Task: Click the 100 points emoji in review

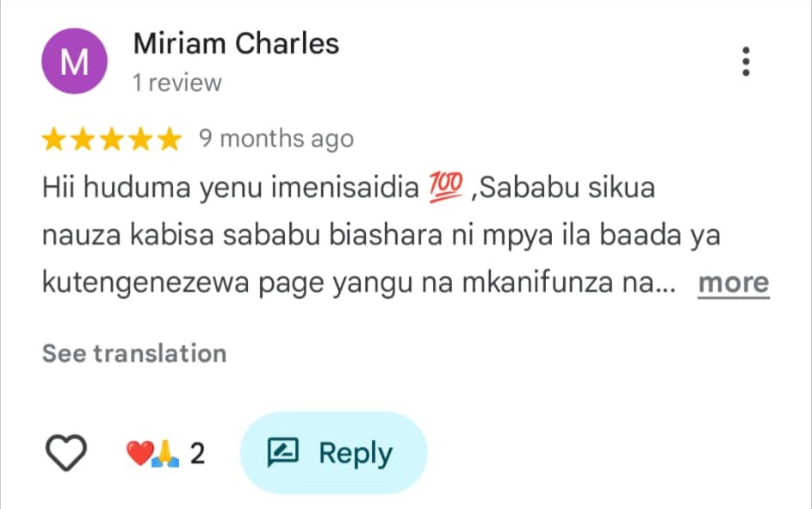Action: 445,187
